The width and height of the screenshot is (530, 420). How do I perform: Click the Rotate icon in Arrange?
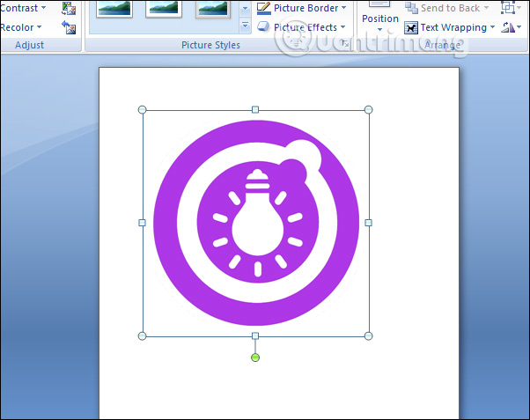pyautogui.click(x=508, y=27)
